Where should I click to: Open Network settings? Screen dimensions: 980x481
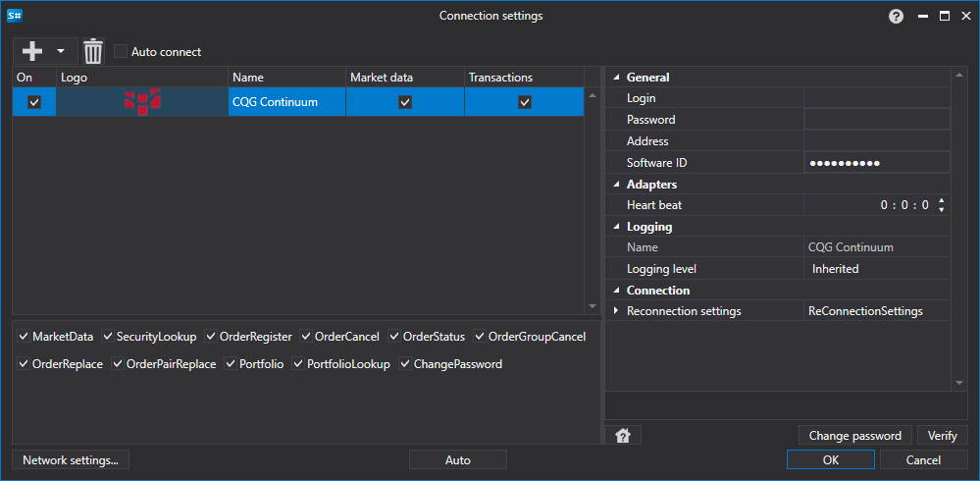click(x=71, y=460)
